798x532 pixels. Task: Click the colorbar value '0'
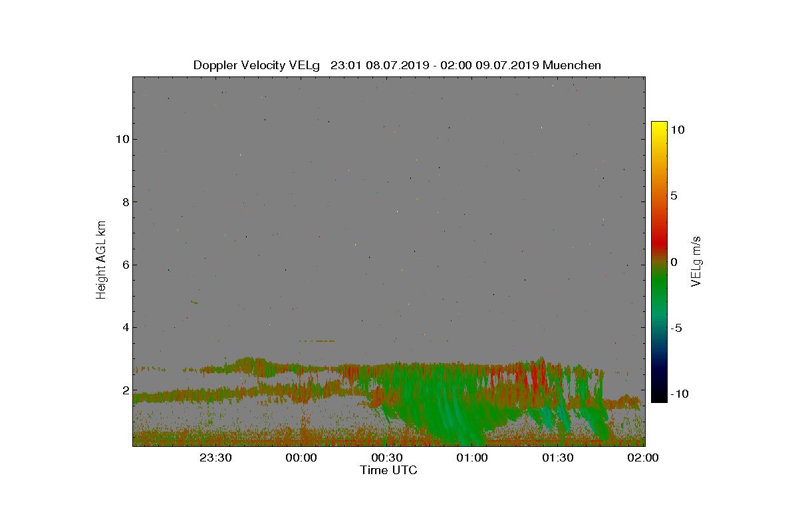[674, 262]
